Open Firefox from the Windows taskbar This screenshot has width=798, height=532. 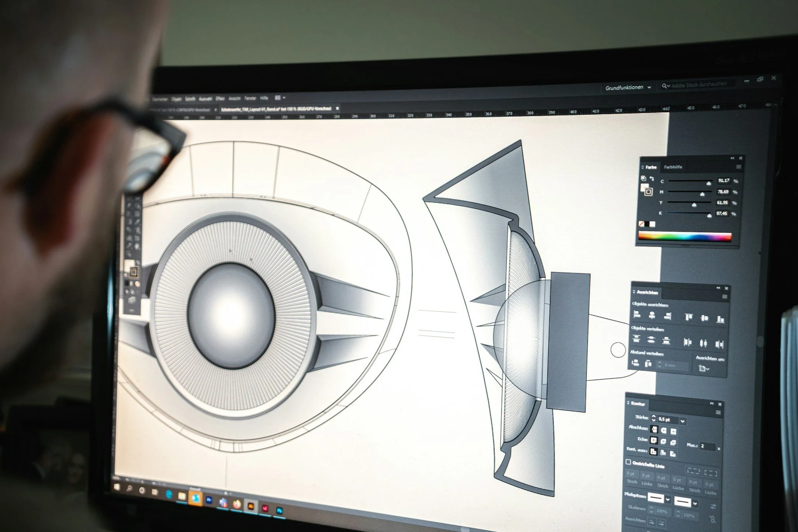(237, 504)
